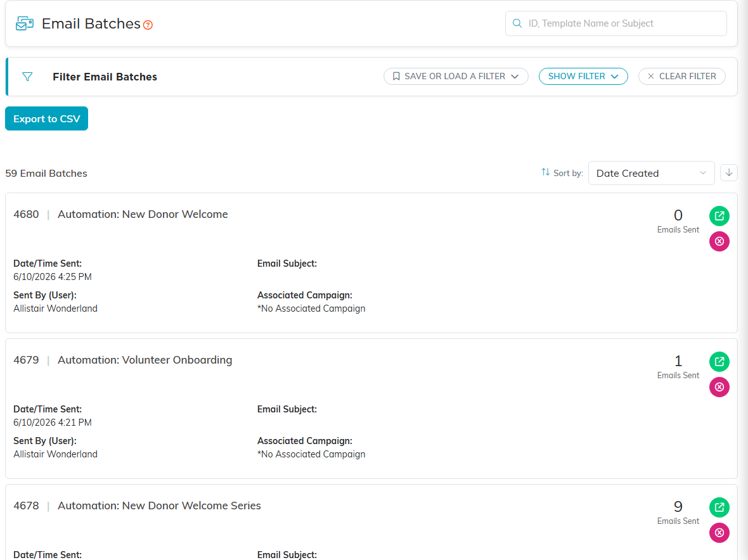The width and height of the screenshot is (748, 560).
Task: Click the date 6/10/2026 4:25 PM
Action: click(x=53, y=277)
